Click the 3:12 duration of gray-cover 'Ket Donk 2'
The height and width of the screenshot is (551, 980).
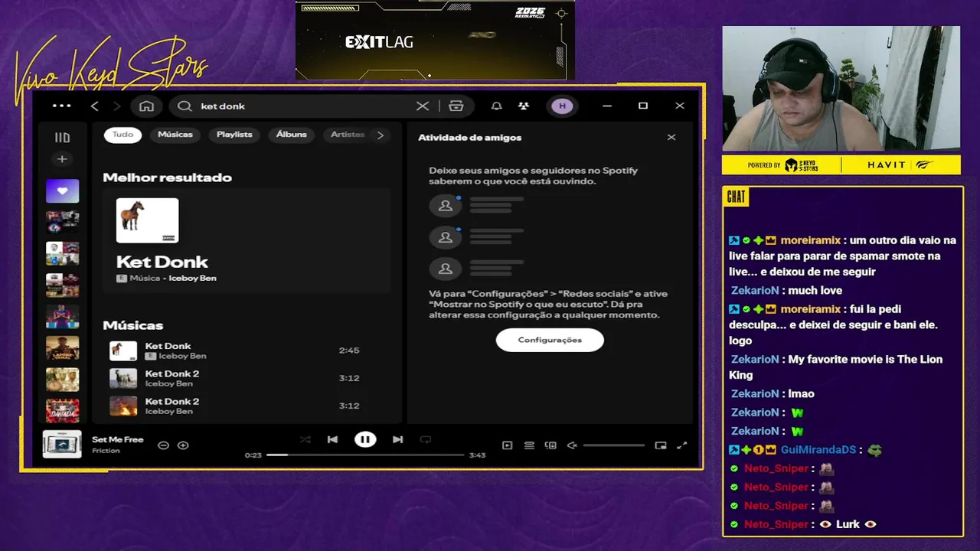point(349,378)
